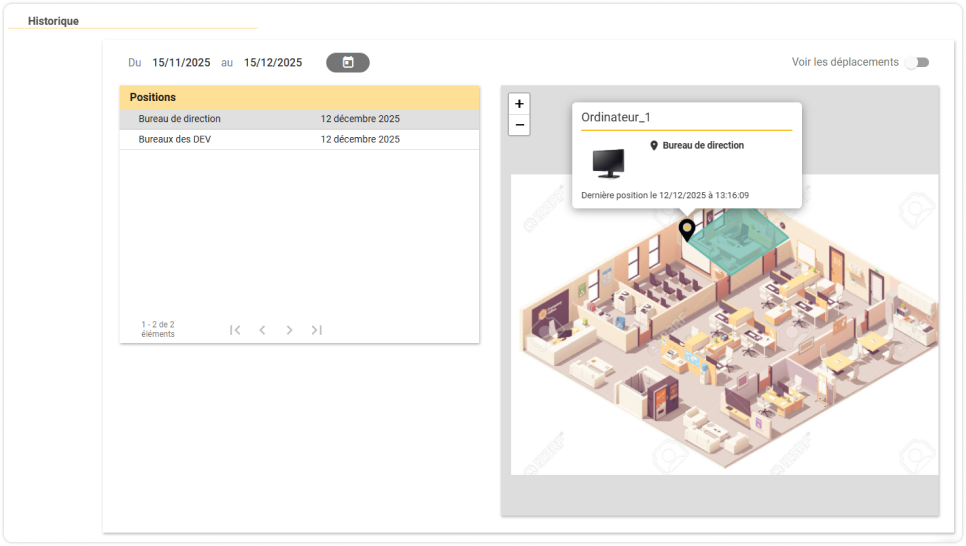Click Voir les déplacements label
This screenshot has height=546, width=966.
click(x=845, y=62)
